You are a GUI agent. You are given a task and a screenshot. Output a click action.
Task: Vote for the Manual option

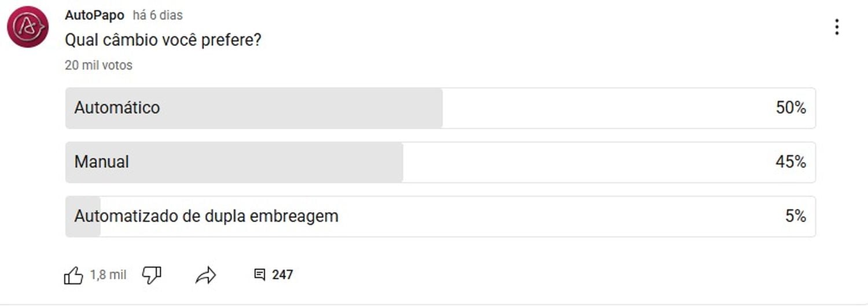click(x=440, y=162)
